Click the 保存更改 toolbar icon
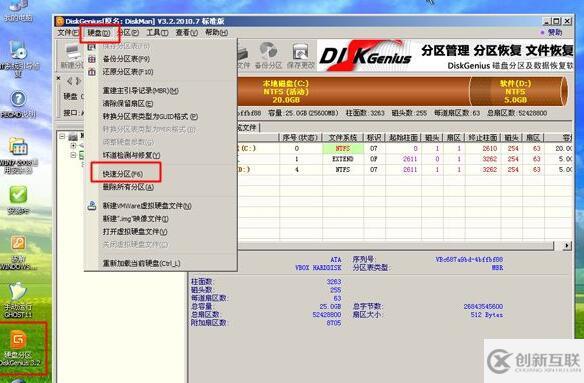 pos(300,56)
